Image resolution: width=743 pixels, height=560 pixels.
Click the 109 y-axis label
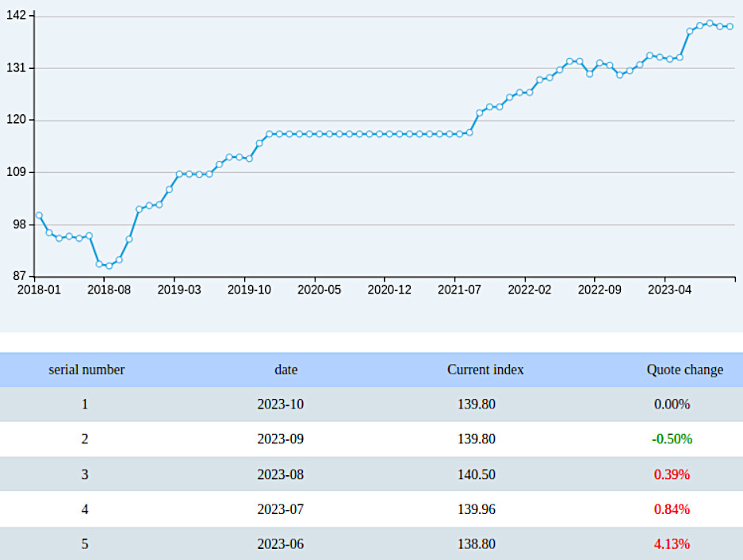pyautogui.click(x=16, y=172)
